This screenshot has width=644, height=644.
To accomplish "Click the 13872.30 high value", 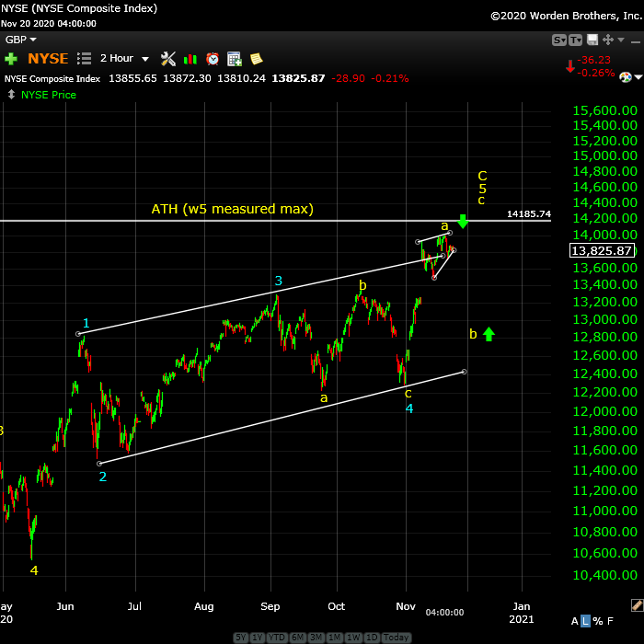I will (187, 78).
